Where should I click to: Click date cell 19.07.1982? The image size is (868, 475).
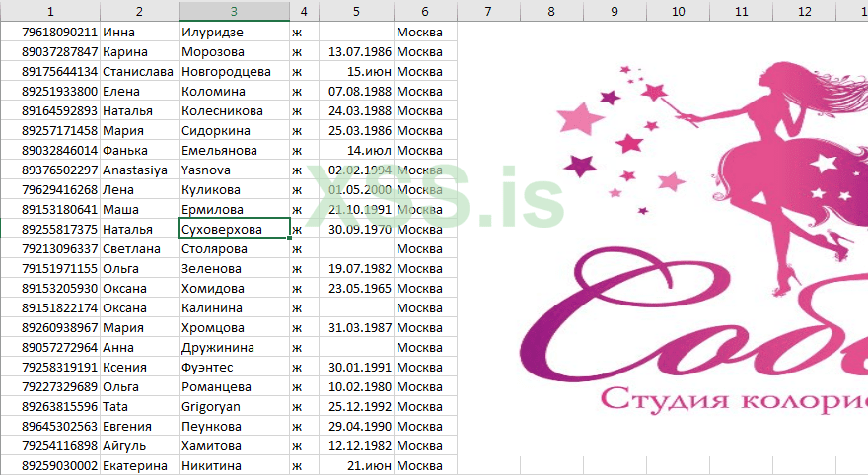pos(356,269)
